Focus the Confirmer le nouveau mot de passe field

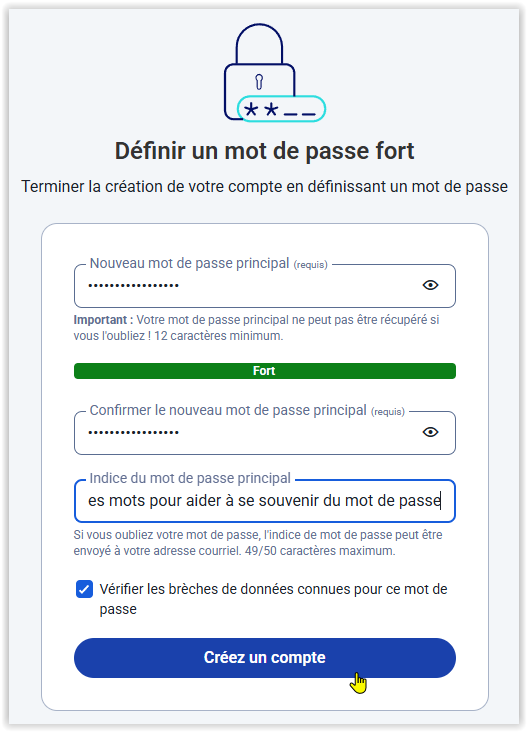(265, 433)
